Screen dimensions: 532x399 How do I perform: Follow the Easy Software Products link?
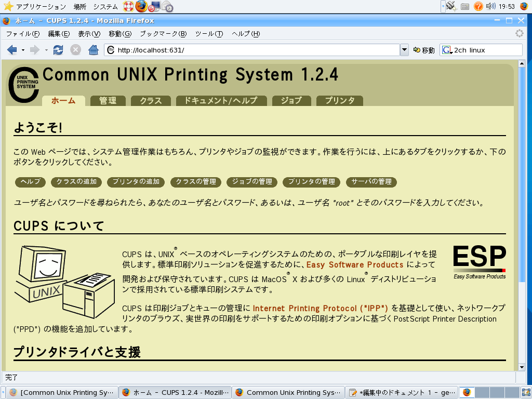[355, 264]
